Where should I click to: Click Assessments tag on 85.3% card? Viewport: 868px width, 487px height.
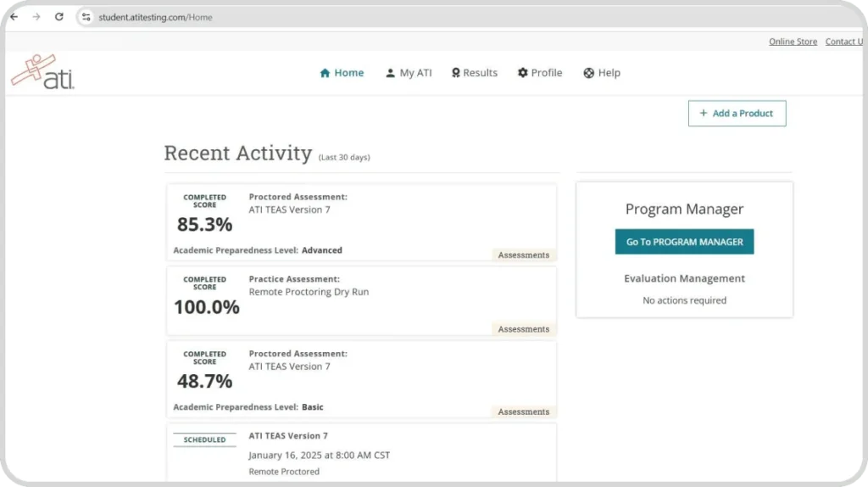tap(524, 255)
